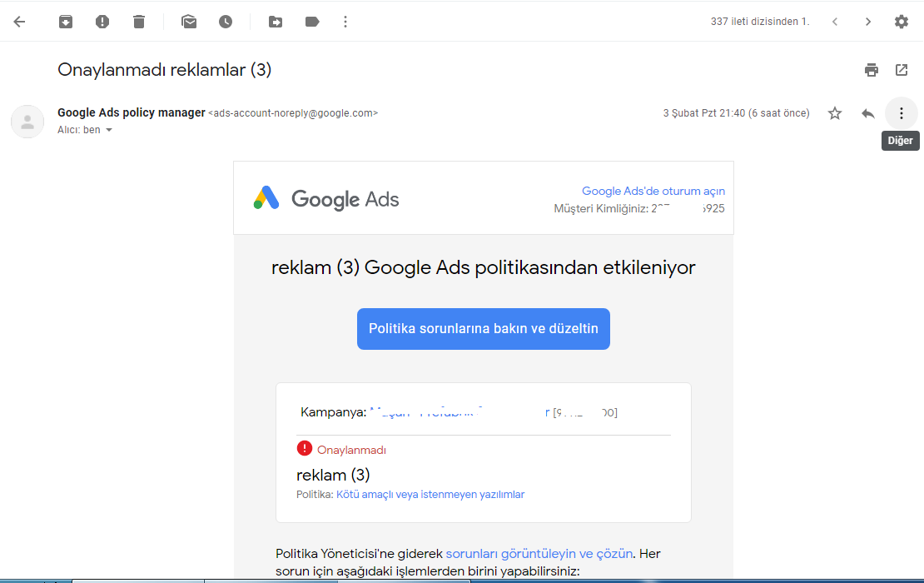Click the sender address ads-account-noreply@google.com
The height and width of the screenshot is (583, 924).
[x=293, y=113]
